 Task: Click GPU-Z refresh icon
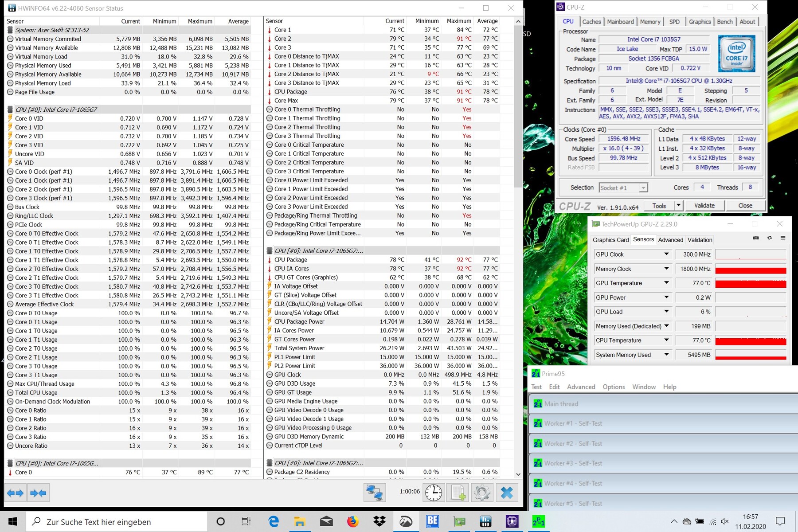click(x=770, y=238)
